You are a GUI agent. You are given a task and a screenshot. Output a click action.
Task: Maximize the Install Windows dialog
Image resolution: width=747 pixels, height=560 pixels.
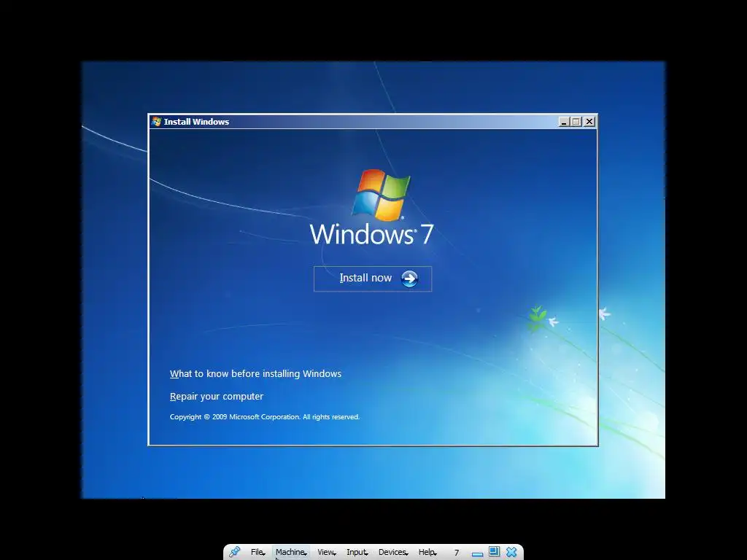click(576, 122)
